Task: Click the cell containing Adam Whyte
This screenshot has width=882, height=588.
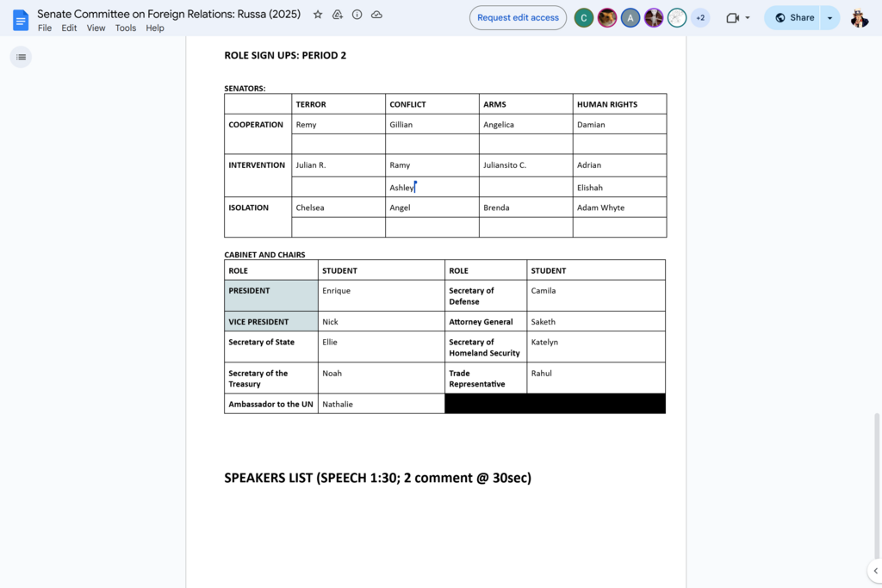Action: [620, 207]
